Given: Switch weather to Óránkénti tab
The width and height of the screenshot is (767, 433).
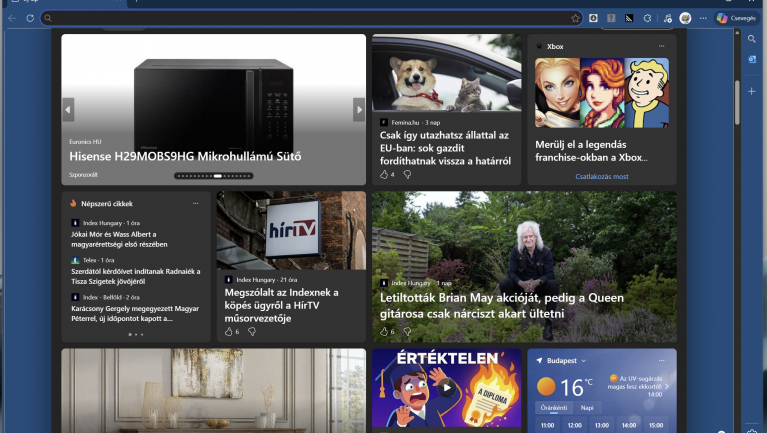Looking at the screenshot, I should tap(553, 408).
